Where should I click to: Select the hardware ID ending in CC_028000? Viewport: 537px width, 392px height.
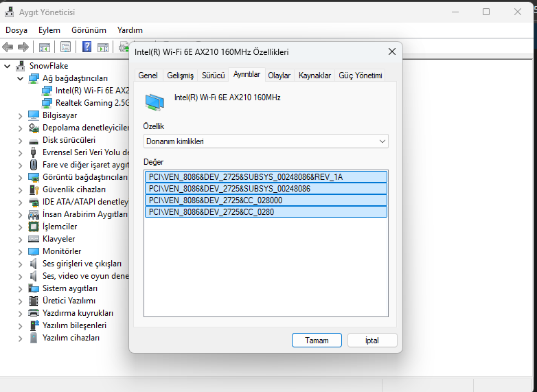266,200
